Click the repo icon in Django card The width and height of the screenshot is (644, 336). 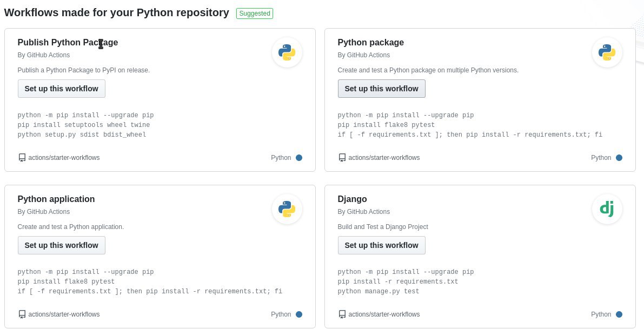(x=342, y=315)
